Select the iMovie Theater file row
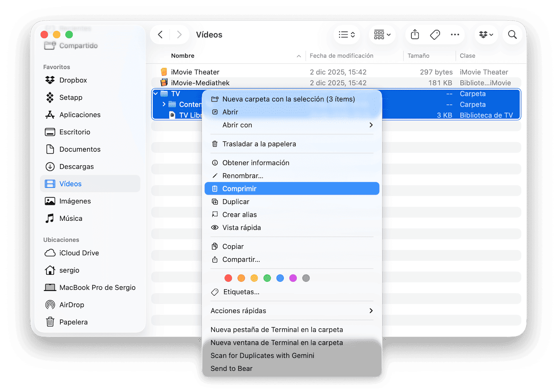557x392 pixels. click(x=336, y=72)
